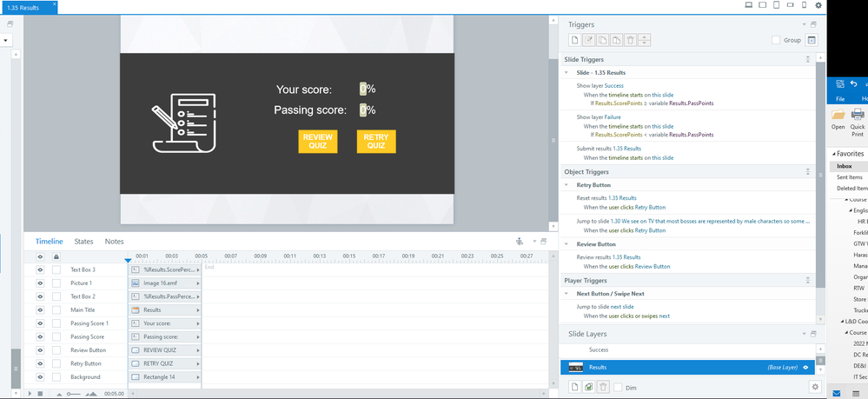Switch to the States tab

point(83,242)
